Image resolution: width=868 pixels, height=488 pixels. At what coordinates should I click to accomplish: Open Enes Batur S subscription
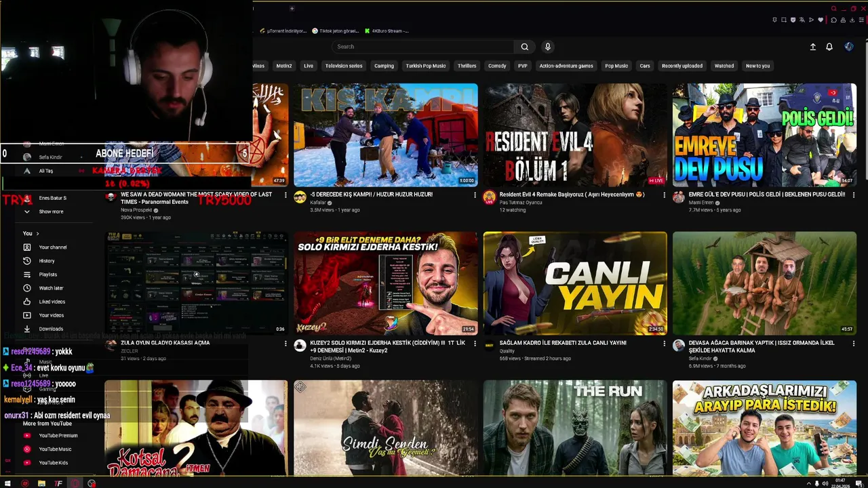53,198
